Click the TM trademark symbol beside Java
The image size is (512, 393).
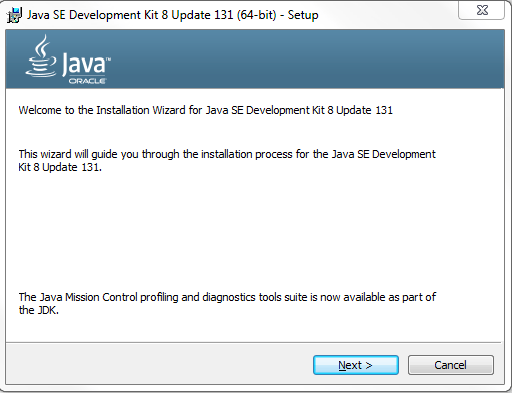click(108, 59)
